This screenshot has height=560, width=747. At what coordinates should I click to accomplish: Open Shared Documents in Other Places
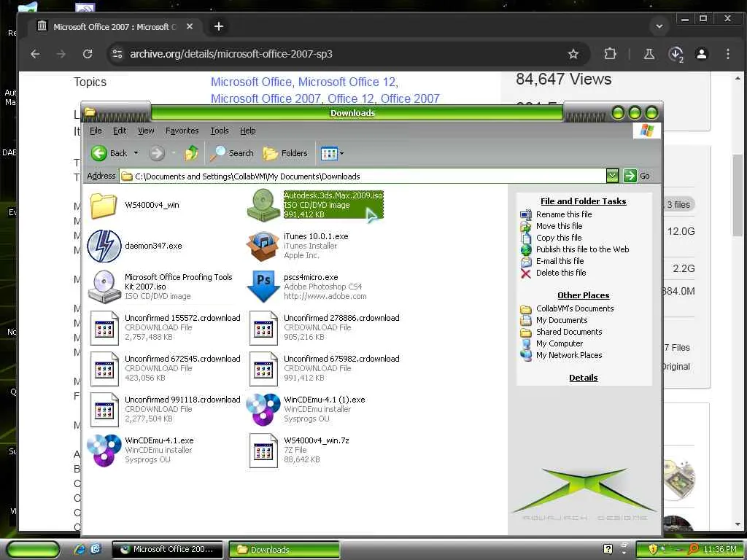pos(569,332)
